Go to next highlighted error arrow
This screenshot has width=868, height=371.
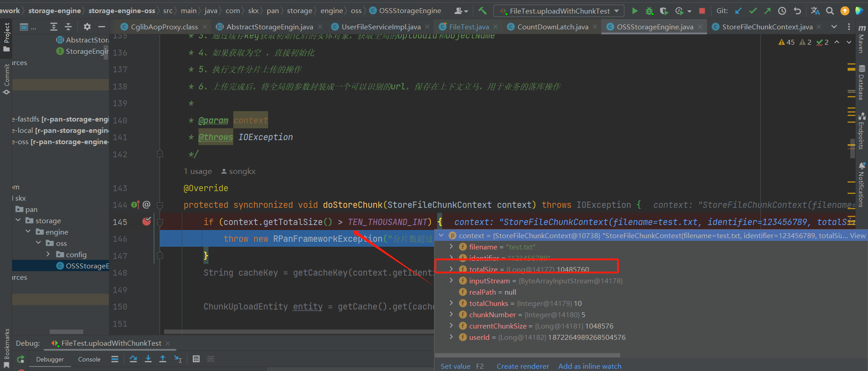(x=849, y=42)
